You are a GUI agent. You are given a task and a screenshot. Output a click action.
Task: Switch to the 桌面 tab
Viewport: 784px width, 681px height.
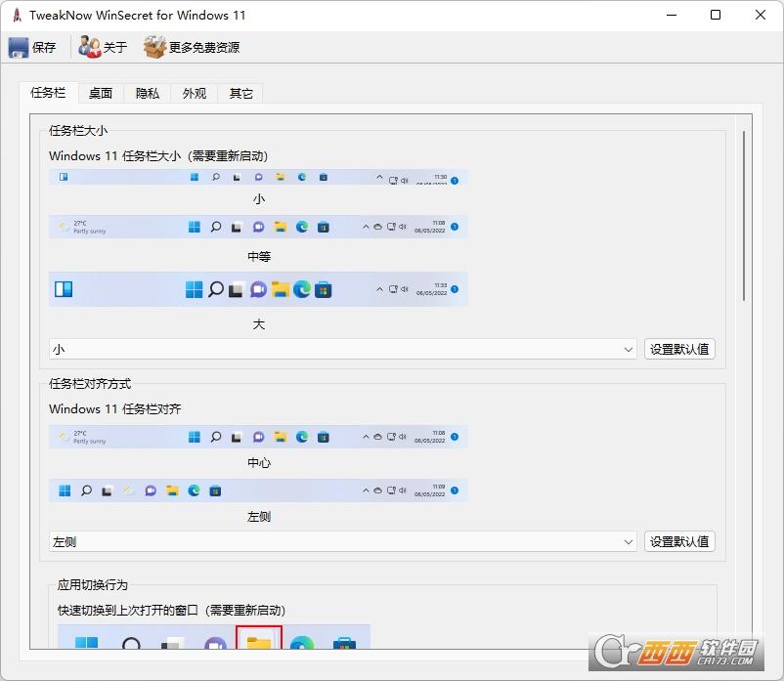coord(100,94)
